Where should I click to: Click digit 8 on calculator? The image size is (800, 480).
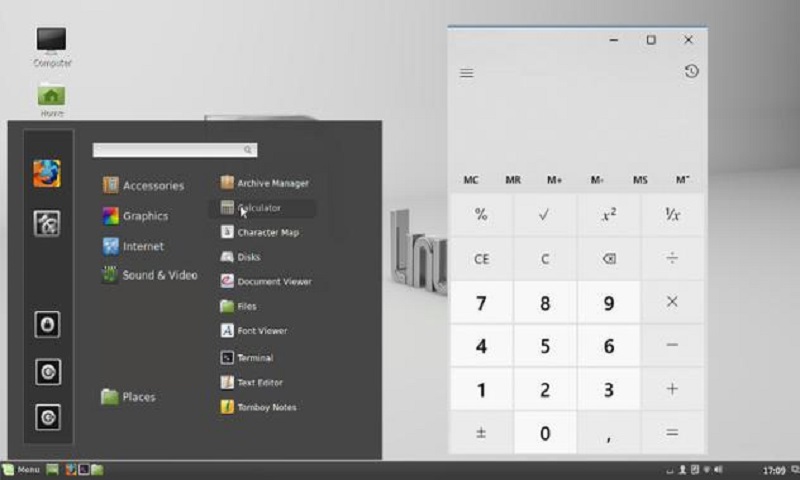(x=544, y=302)
